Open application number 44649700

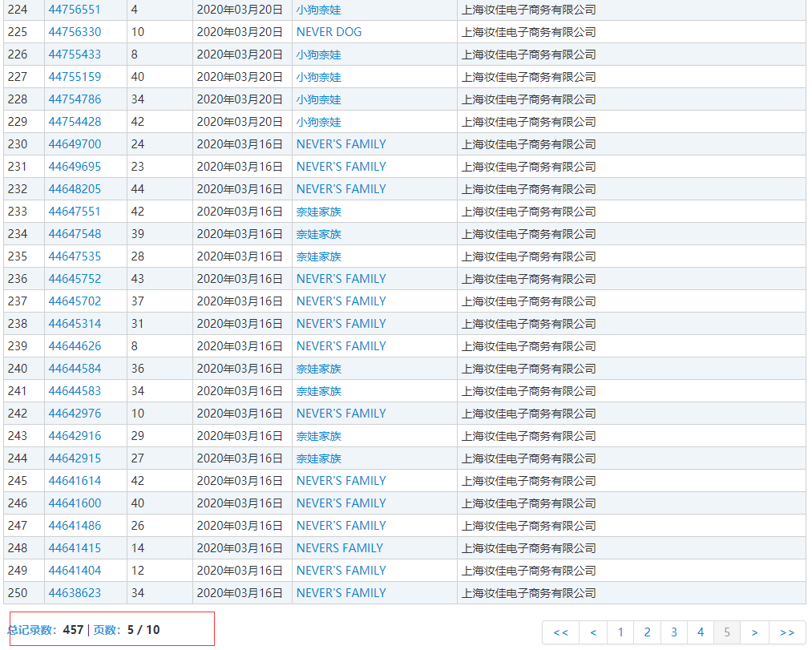[75, 144]
